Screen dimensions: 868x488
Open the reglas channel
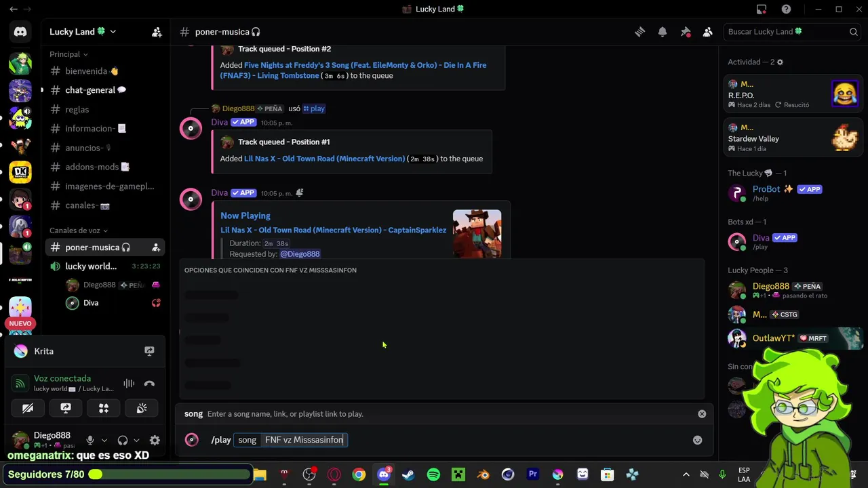[x=105, y=109]
